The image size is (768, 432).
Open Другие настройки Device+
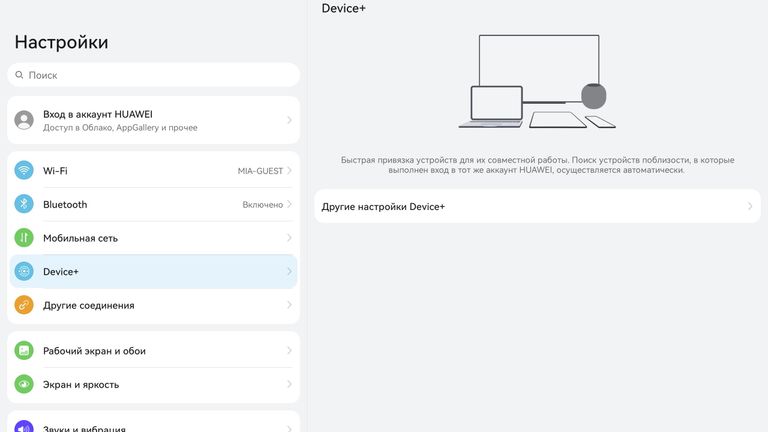tap(537, 206)
